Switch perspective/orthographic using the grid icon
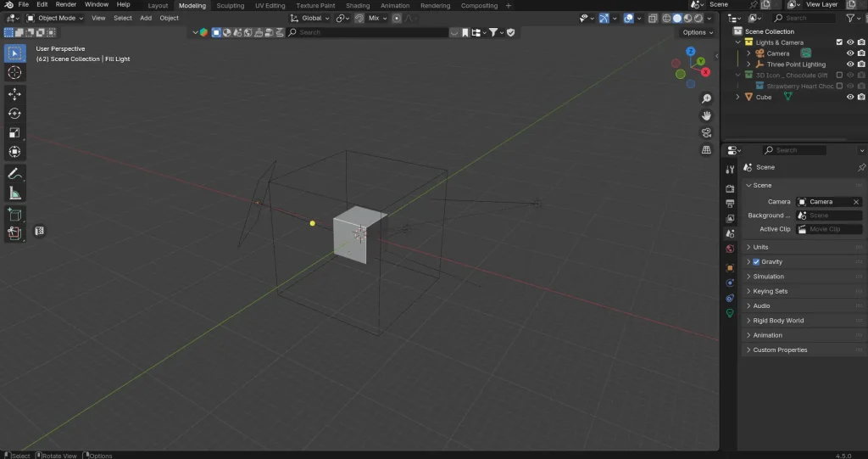This screenshot has width=868, height=459. [x=706, y=149]
